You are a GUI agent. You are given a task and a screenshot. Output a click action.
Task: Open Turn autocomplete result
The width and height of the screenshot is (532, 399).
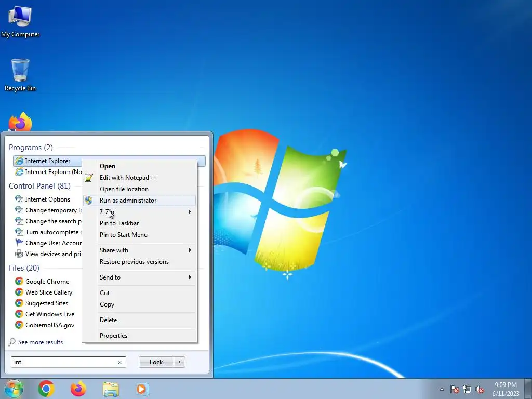coord(48,232)
